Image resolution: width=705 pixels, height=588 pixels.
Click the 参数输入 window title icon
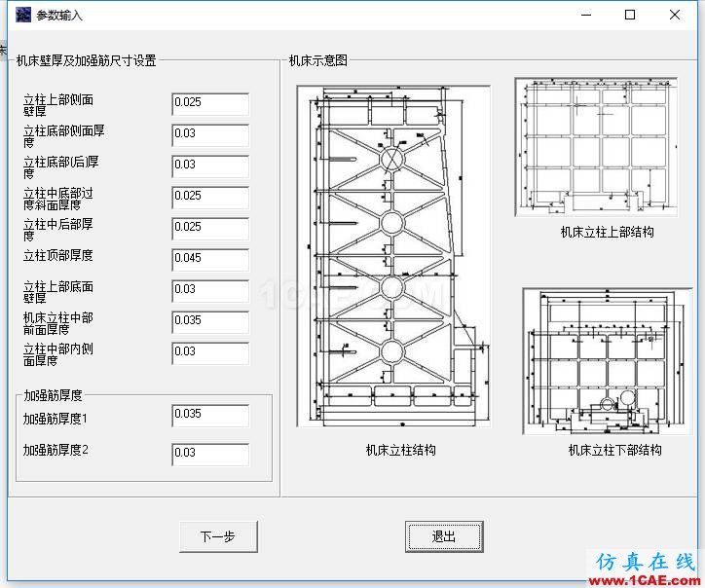coord(23,15)
